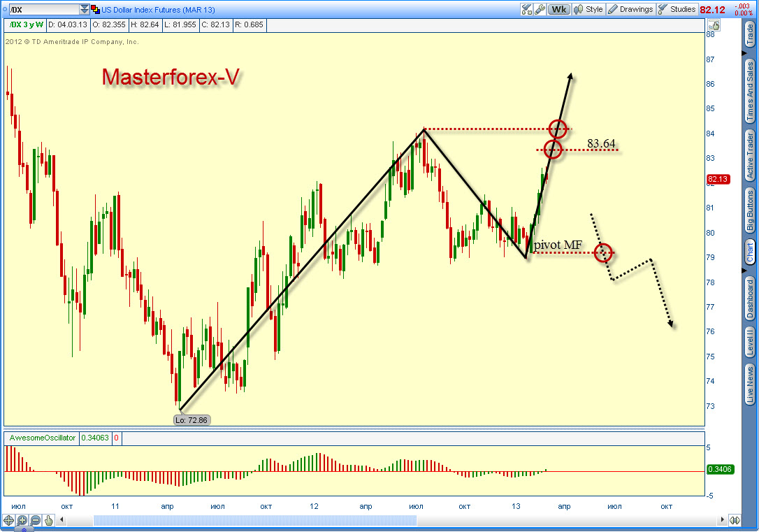
Task: Click the green 0.3406 oscillator axis marker
Action: [720, 469]
